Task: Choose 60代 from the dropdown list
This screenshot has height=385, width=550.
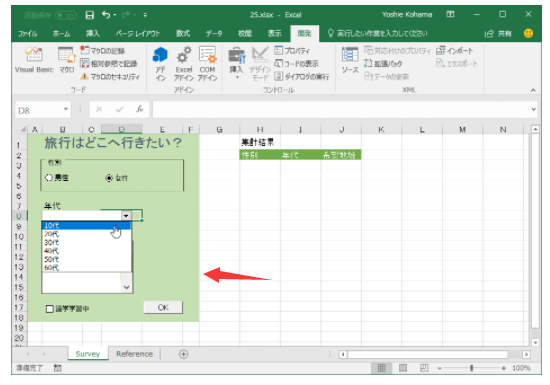Action: coord(86,268)
